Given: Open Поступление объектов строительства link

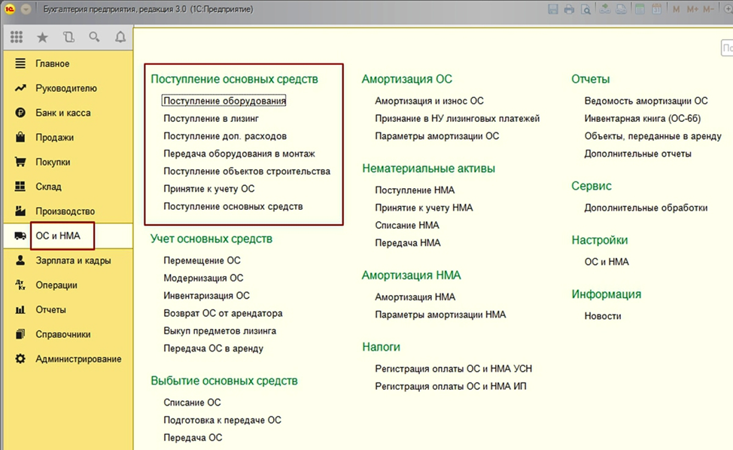Looking at the screenshot, I should click(247, 171).
